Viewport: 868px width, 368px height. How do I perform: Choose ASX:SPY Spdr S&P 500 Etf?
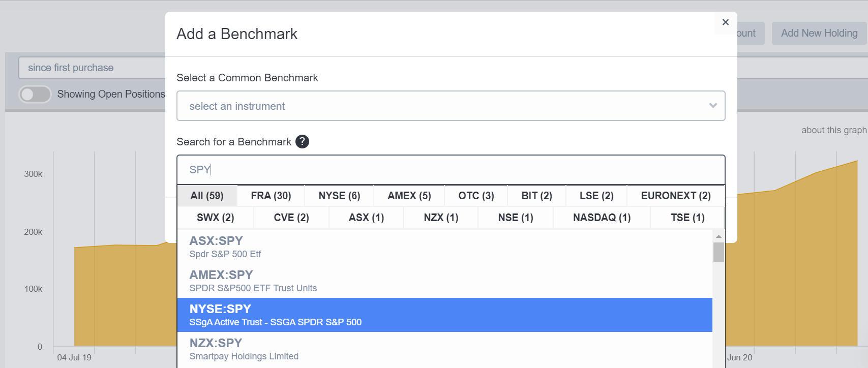[445, 247]
